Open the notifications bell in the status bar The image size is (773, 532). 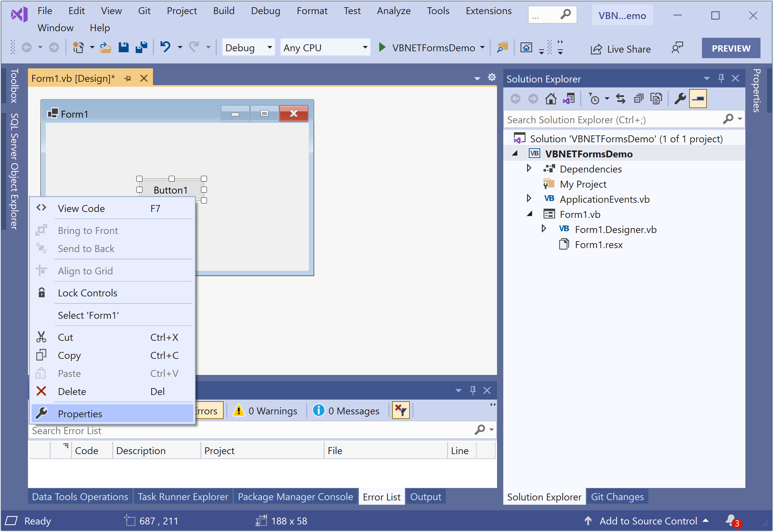click(731, 520)
